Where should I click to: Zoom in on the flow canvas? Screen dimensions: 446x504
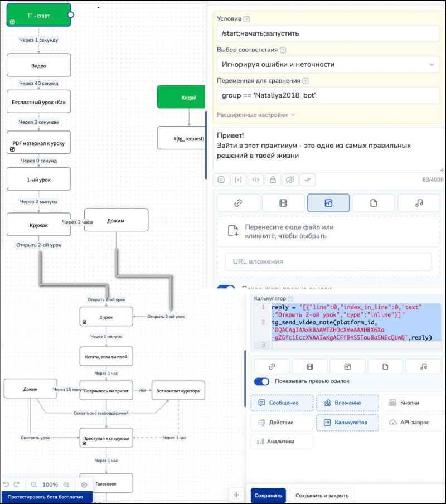[66, 484]
